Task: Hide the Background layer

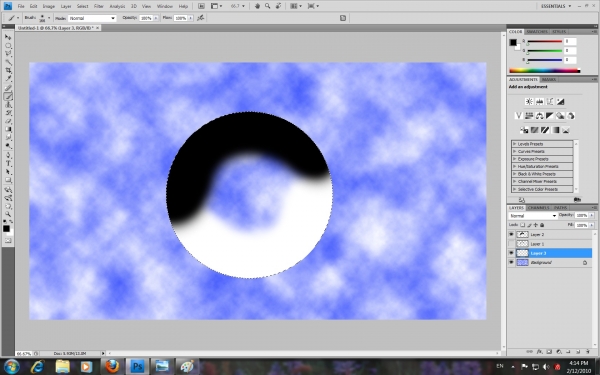Action: (x=511, y=262)
